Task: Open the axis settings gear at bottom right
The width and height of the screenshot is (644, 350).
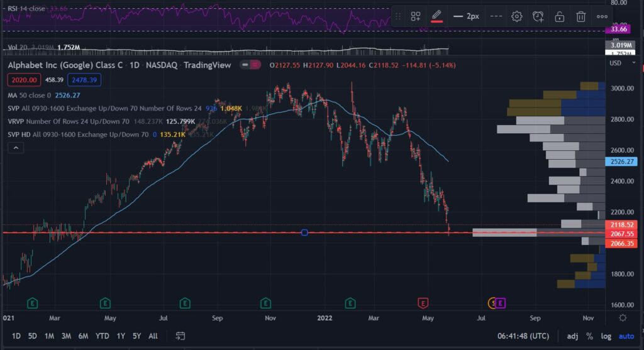Action: [x=623, y=318]
